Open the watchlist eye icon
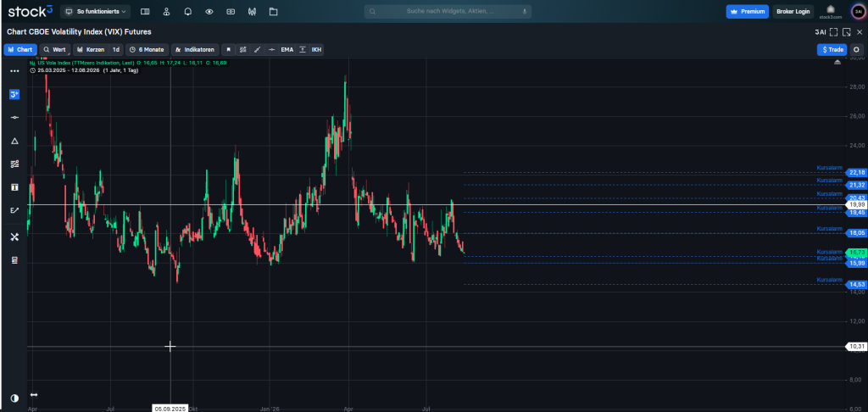 (x=209, y=11)
